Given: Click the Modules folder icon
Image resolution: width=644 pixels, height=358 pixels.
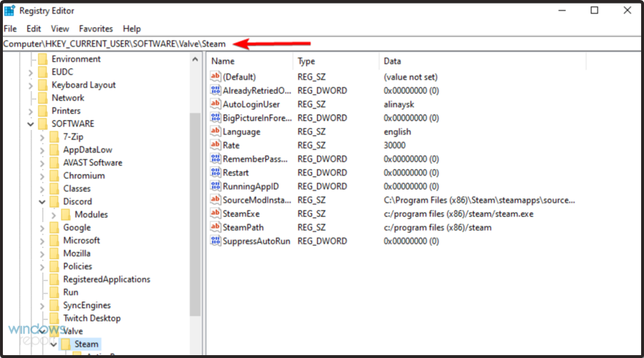Looking at the screenshot, I should click(66, 215).
